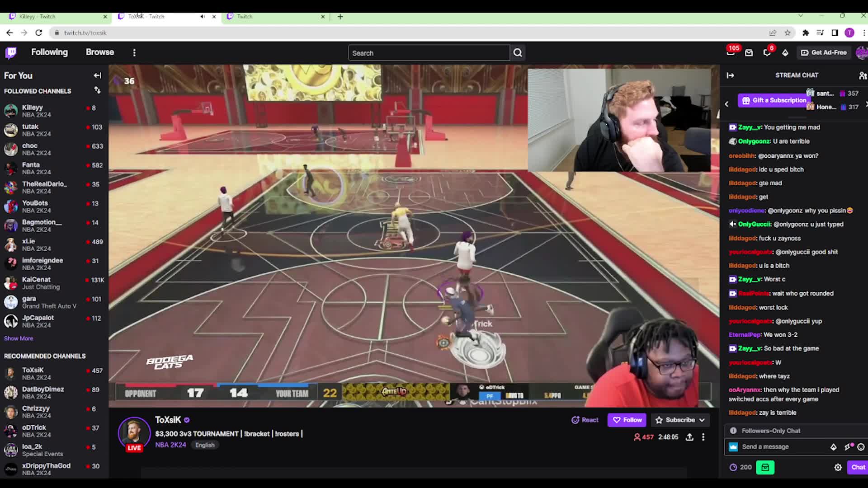
Task: Click username EternalPep in chat
Action: point(745,335)
